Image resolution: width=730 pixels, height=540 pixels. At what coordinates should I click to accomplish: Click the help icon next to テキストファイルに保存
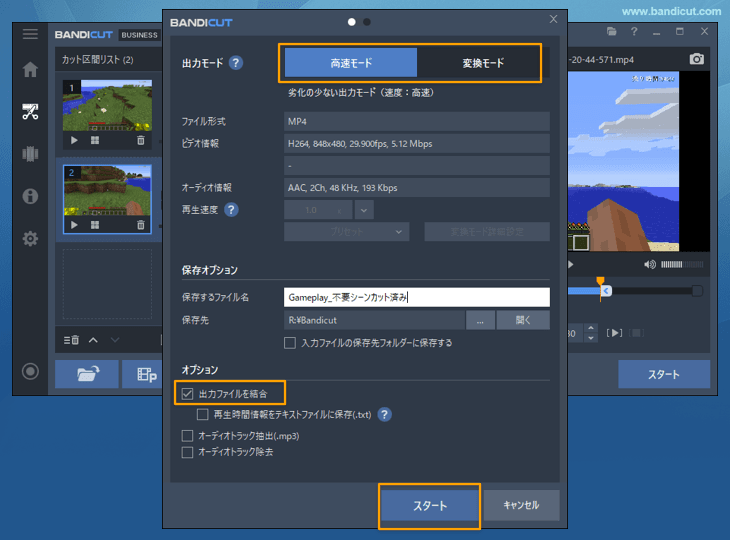(385, 414)
